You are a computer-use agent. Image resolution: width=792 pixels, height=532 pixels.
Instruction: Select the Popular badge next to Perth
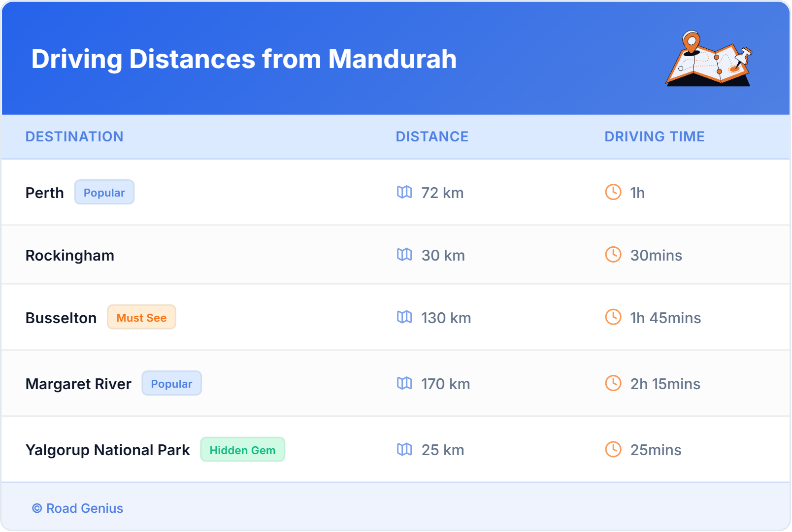104,192
